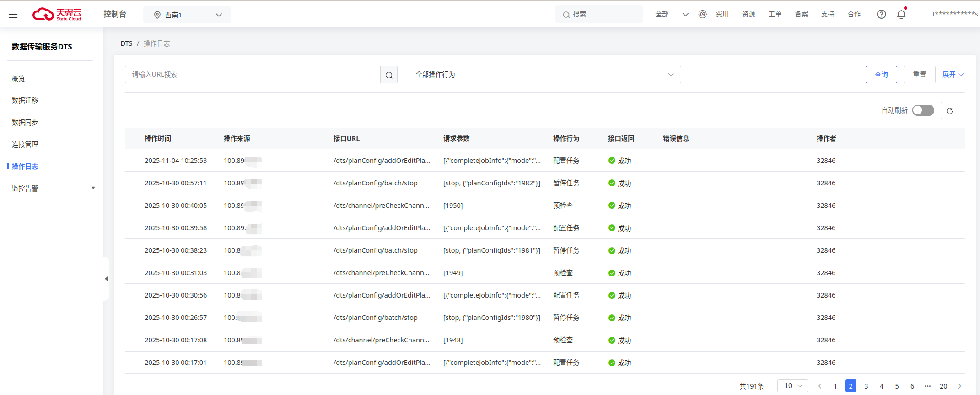The image size is (980, 395).
Task: Open the hamburger navigation menu
Action: point(13,14)
